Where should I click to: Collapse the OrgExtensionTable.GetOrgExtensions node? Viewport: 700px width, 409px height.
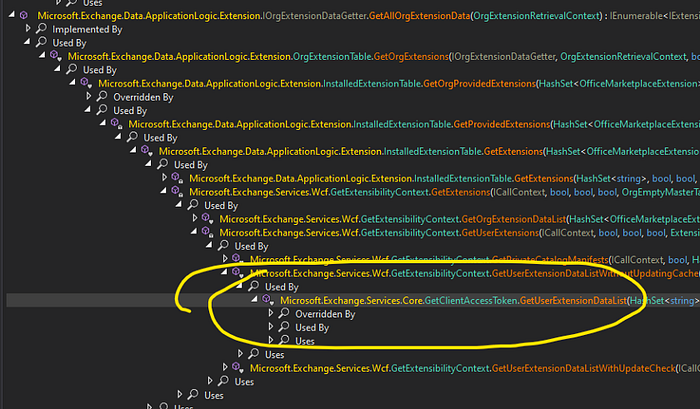(x=42, y=56)
